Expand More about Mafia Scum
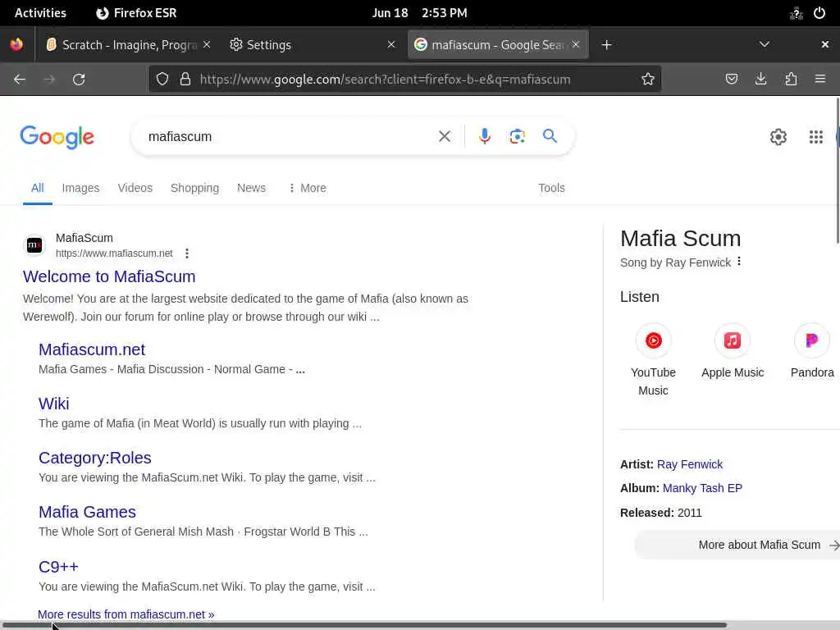840x630 pixels. (737, 545)
